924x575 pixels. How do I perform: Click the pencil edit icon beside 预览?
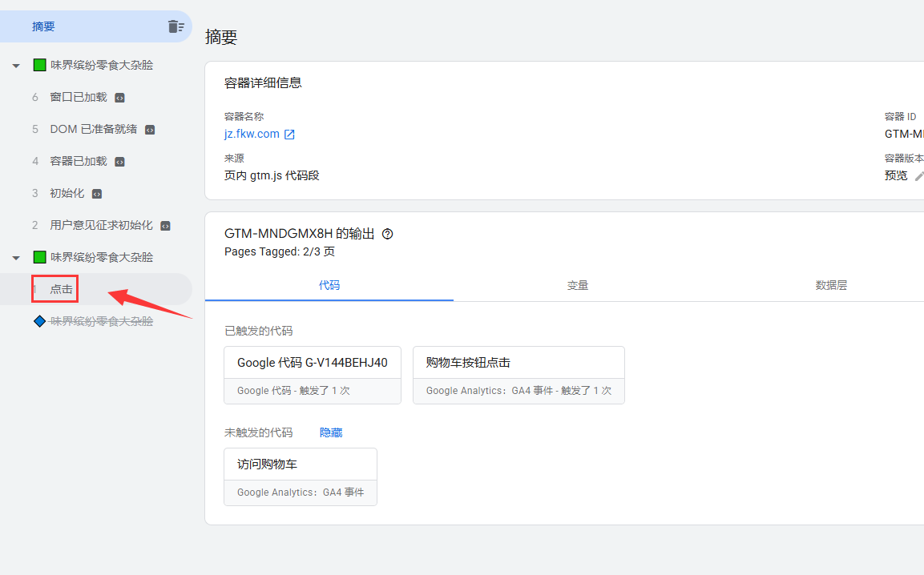point(919,175)
